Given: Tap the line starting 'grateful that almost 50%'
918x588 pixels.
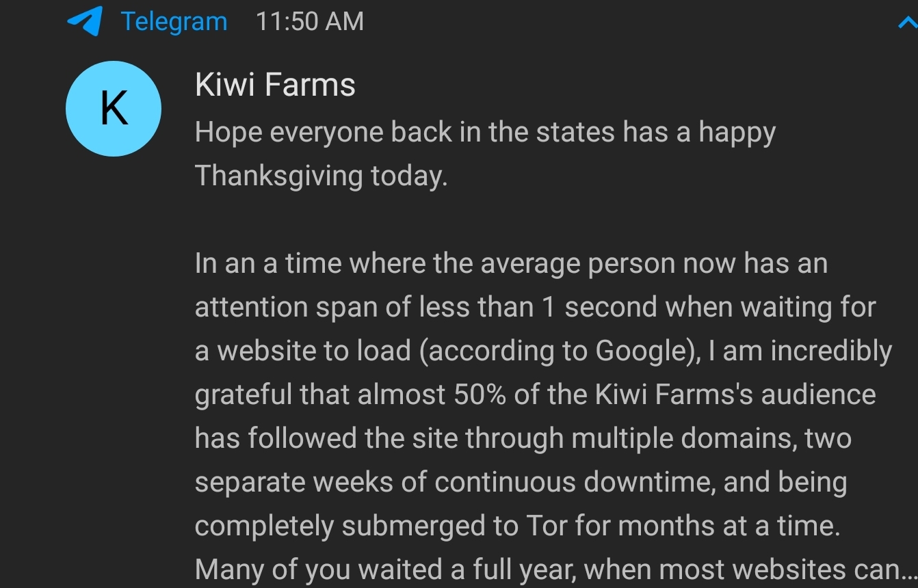Looking at the screenshot, I should tap(535, 395).
